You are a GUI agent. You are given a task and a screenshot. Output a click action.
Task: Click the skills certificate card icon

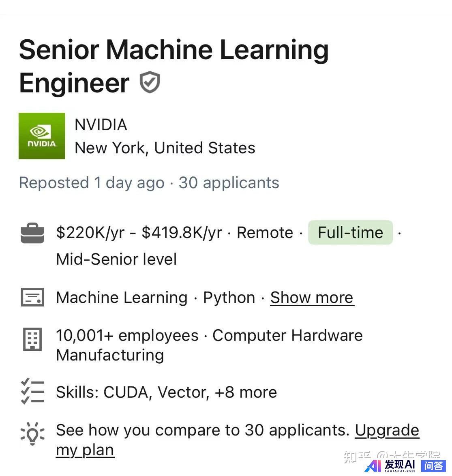32,297
